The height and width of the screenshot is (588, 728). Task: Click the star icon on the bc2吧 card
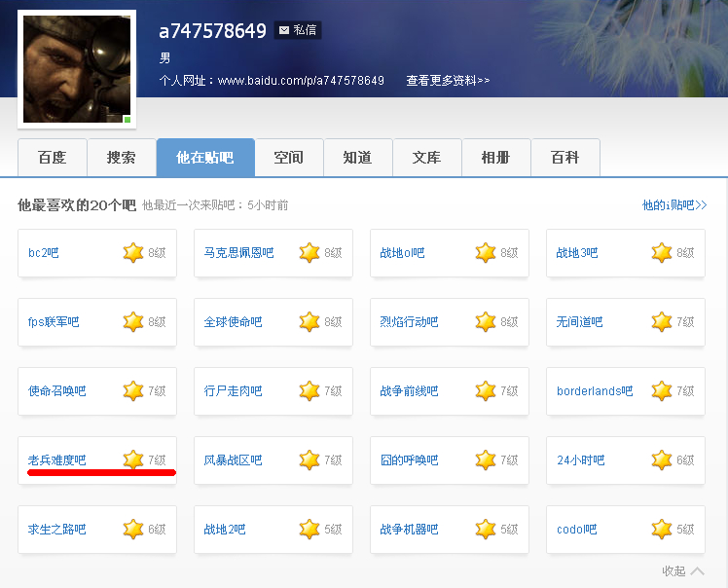133,253
